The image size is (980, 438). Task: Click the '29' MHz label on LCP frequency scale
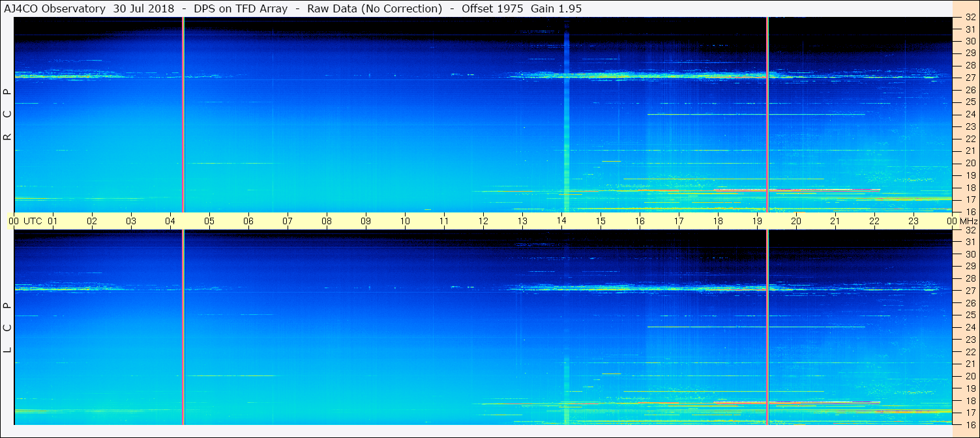coord(970,266)
